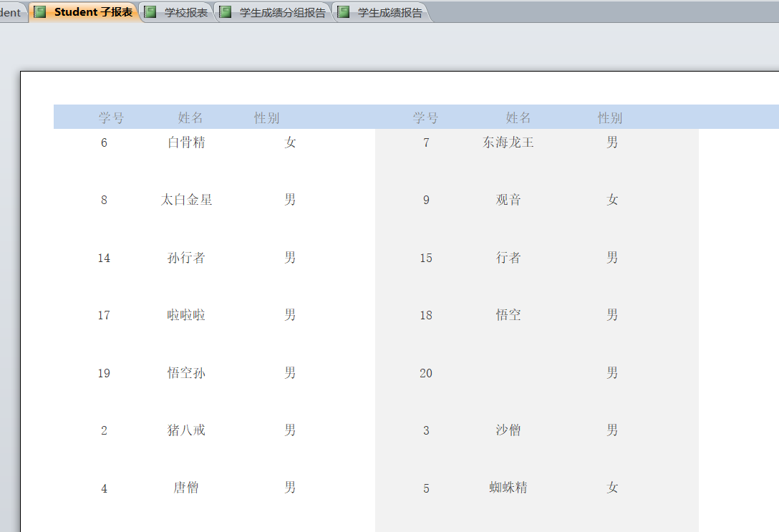Click the 悟空孙 name field

coord(186,373)
